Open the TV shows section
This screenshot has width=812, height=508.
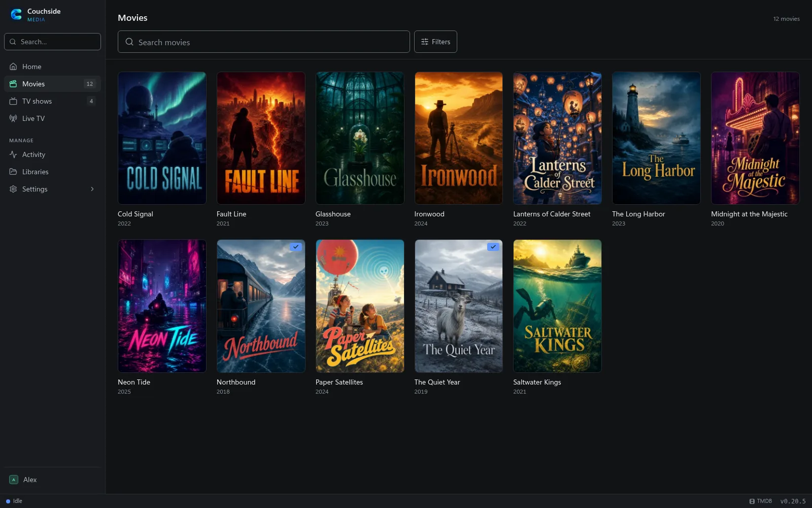coord(52,101)
